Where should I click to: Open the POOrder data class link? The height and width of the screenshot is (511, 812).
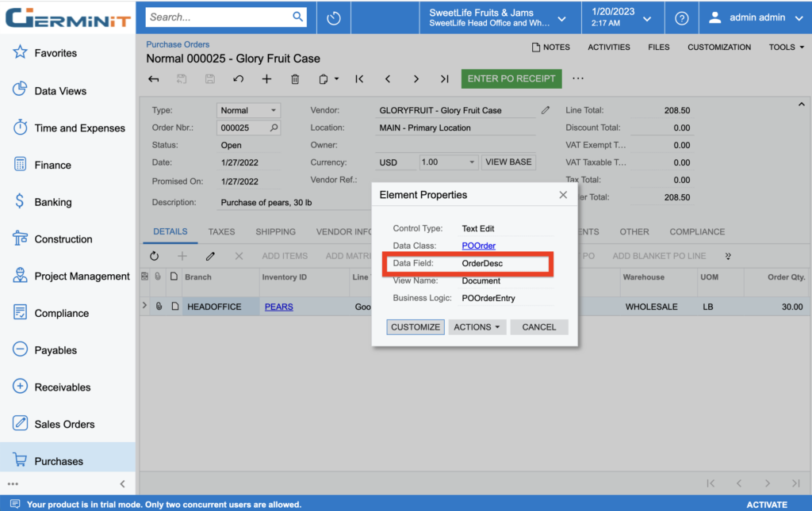coord(478,246)
